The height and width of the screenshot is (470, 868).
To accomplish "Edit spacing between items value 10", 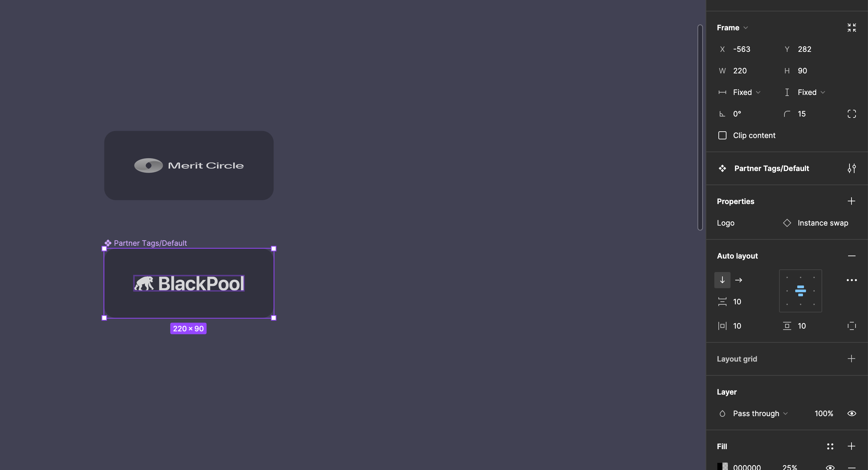I will 737,302.
